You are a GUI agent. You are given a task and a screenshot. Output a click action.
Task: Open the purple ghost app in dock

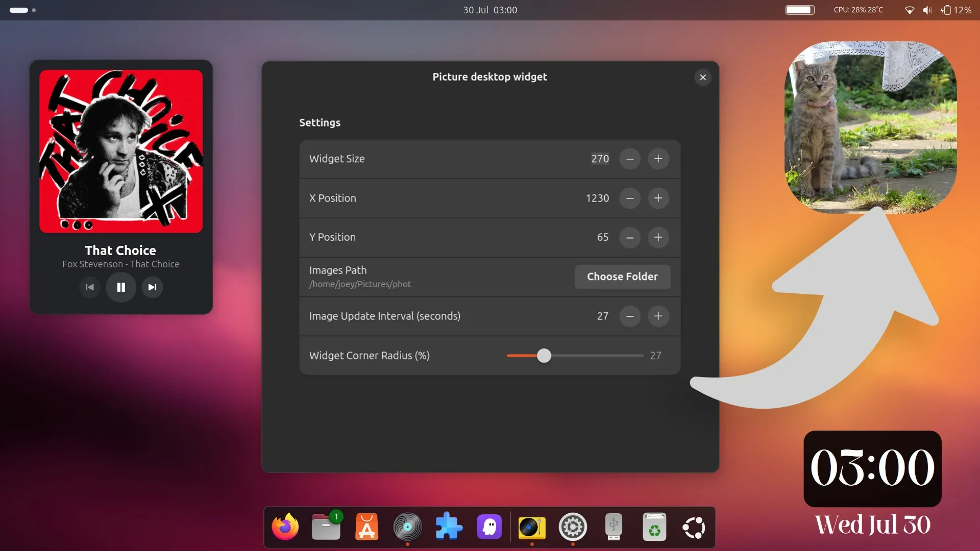point(489,527)
